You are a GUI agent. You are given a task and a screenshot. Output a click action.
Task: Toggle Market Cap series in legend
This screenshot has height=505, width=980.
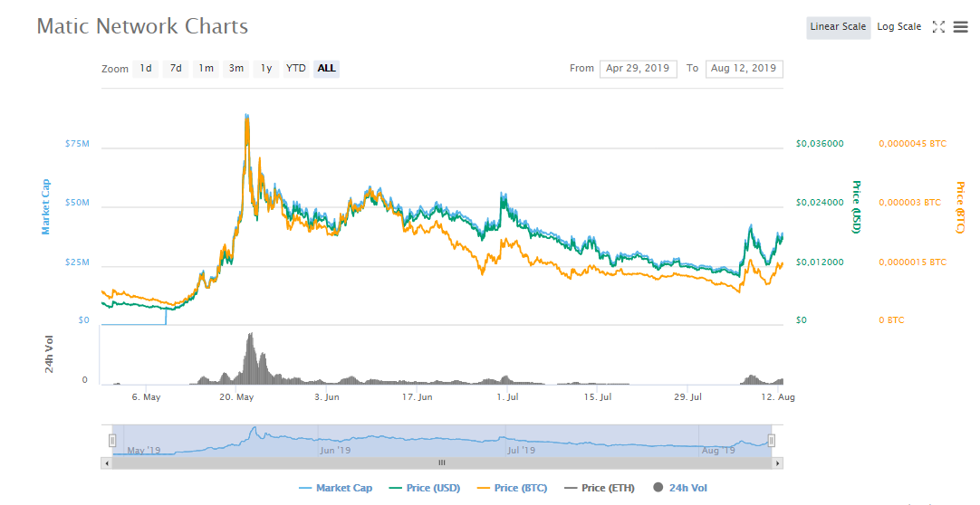(x=336, y=488)
